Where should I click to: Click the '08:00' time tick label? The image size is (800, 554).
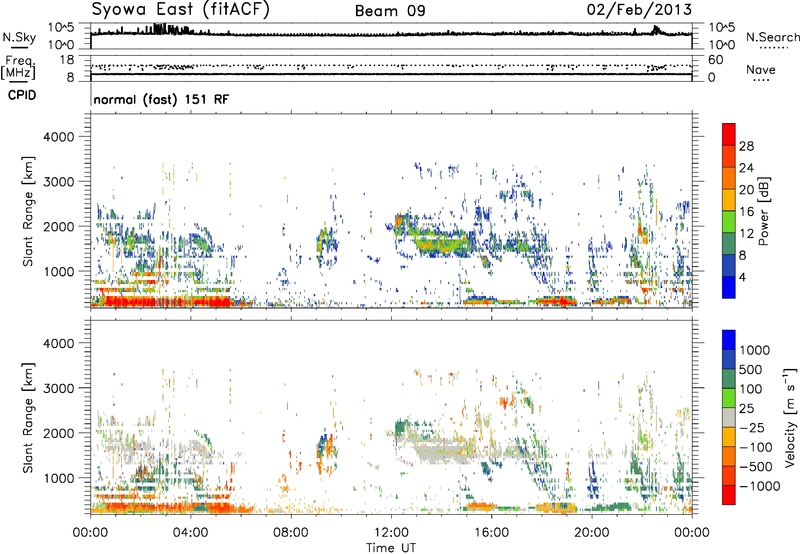(x=291, y=533)
